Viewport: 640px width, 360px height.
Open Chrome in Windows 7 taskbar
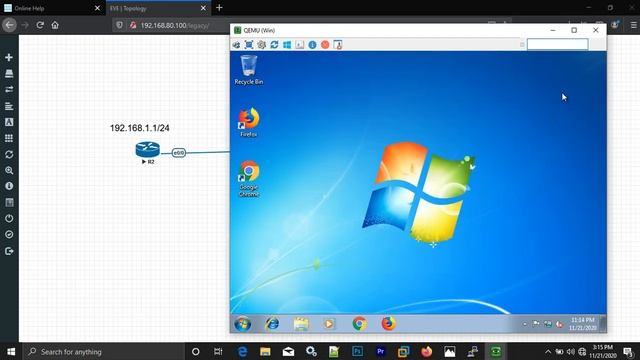click(x=359, y=324)
